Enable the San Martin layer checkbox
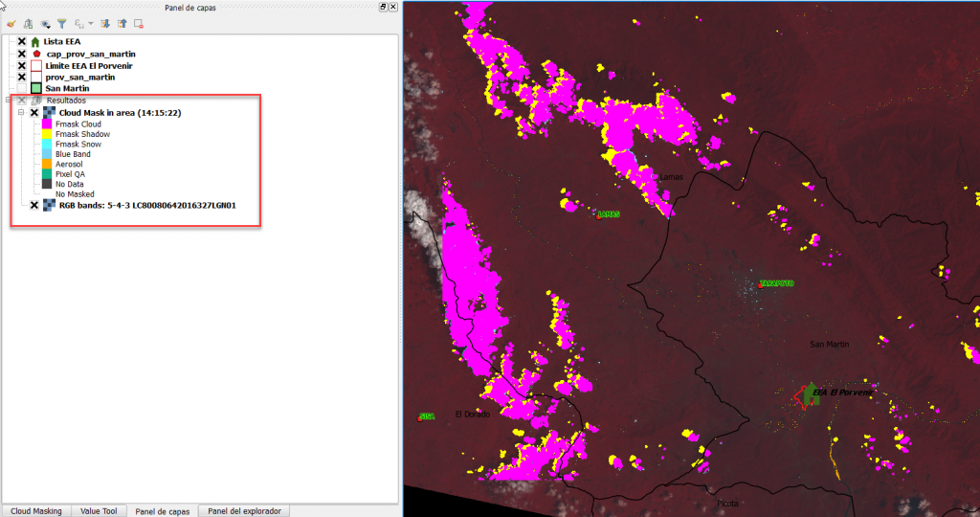The width and height of the screenshot is (980, 517). [x=22, y=88]
